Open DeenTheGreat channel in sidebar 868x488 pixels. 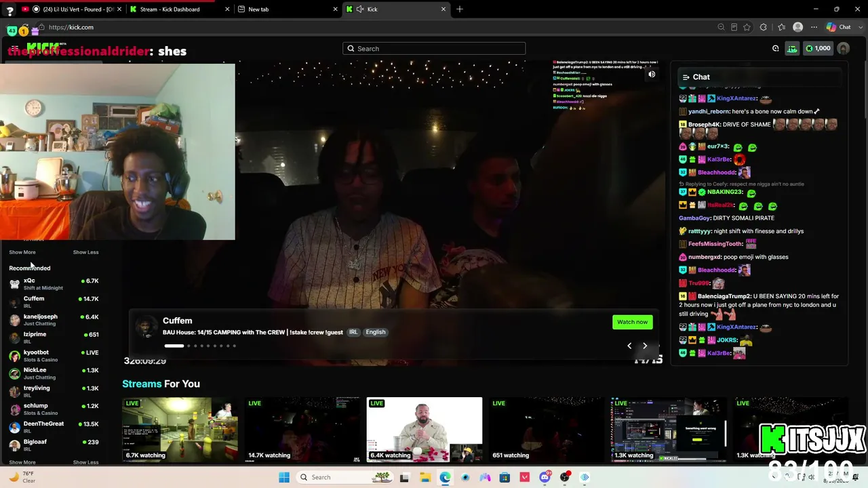(54, 427)
